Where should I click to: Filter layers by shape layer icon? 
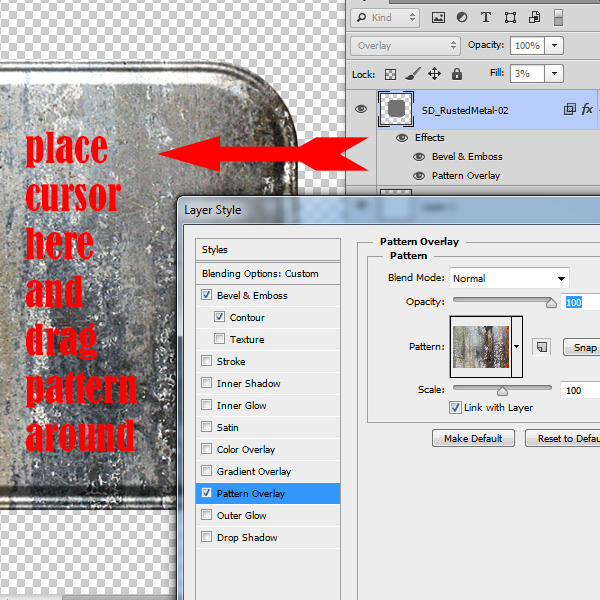pos(510,18)
